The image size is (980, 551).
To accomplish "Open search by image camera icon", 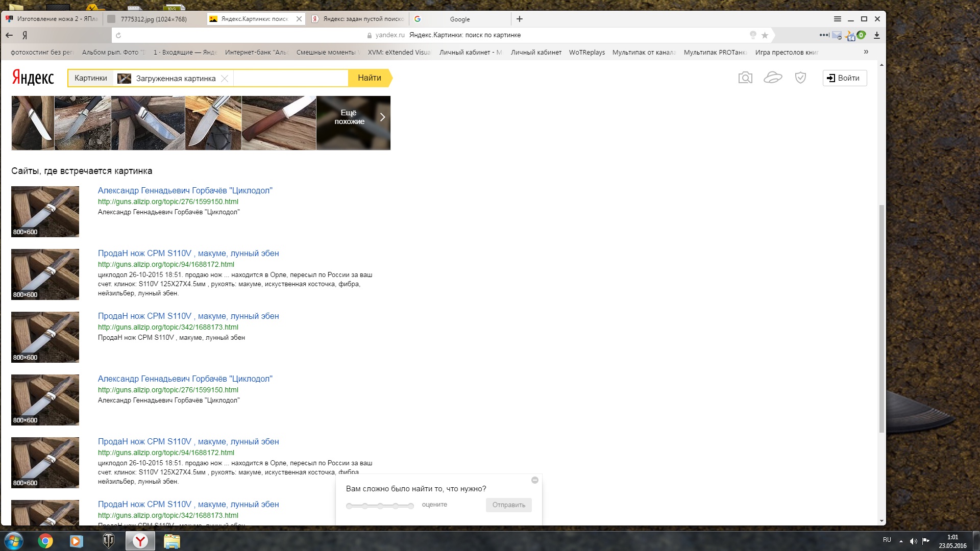I will click(x=745, y=78).
